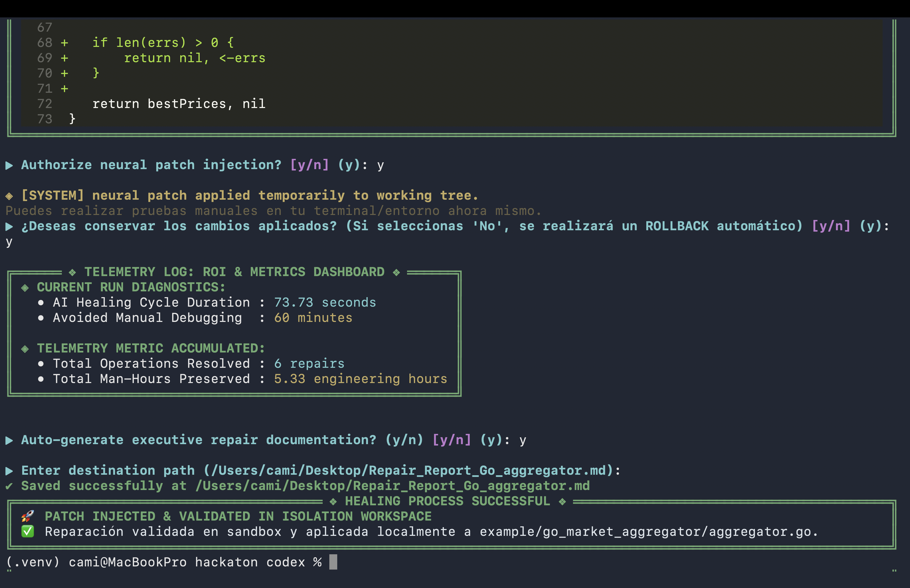The image size is (910, 588).
Task: Click diff line 72 return bestPrices, nil
Action: coord(179,104)
